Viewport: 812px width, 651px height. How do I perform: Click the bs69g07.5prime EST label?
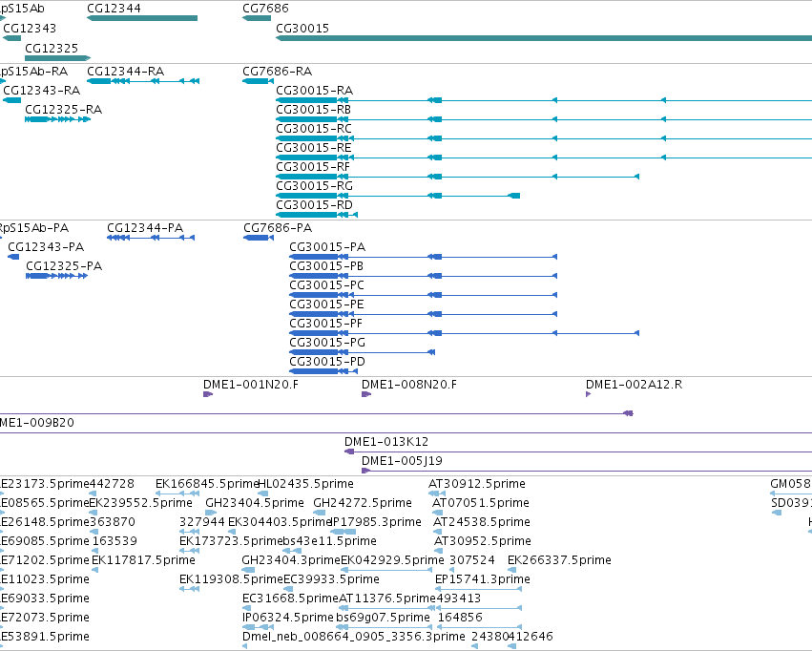pos(383,618)
